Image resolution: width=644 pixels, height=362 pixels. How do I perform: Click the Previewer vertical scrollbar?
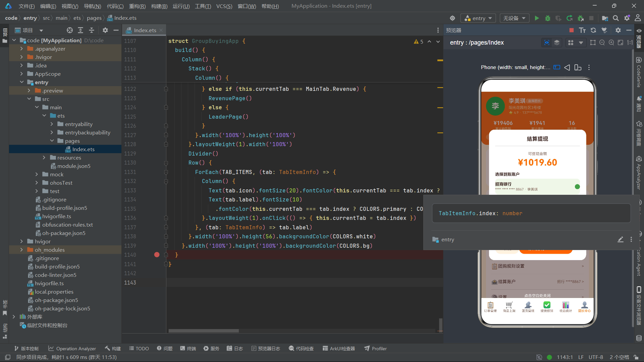click(633, 188)
